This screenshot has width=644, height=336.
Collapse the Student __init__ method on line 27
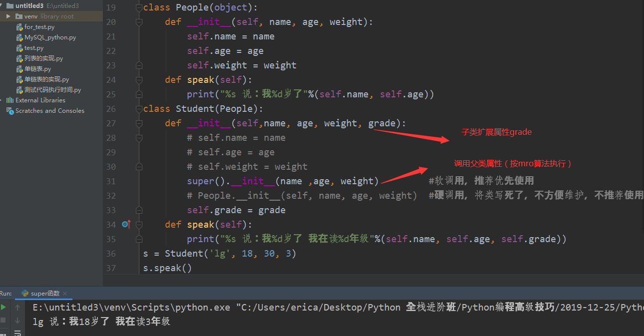[x=139, y=123]
